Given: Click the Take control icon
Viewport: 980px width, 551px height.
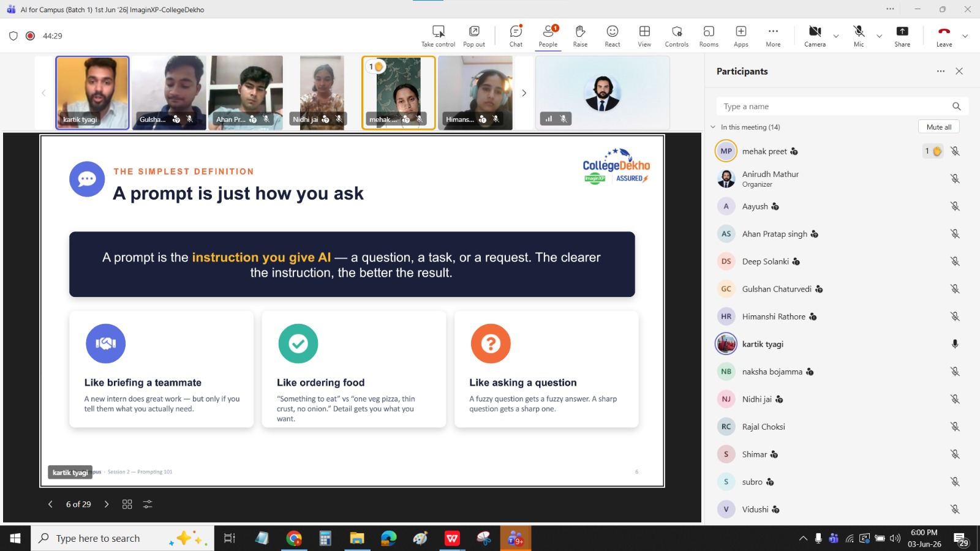Looking at the screenshot, I should click(438, 36).
